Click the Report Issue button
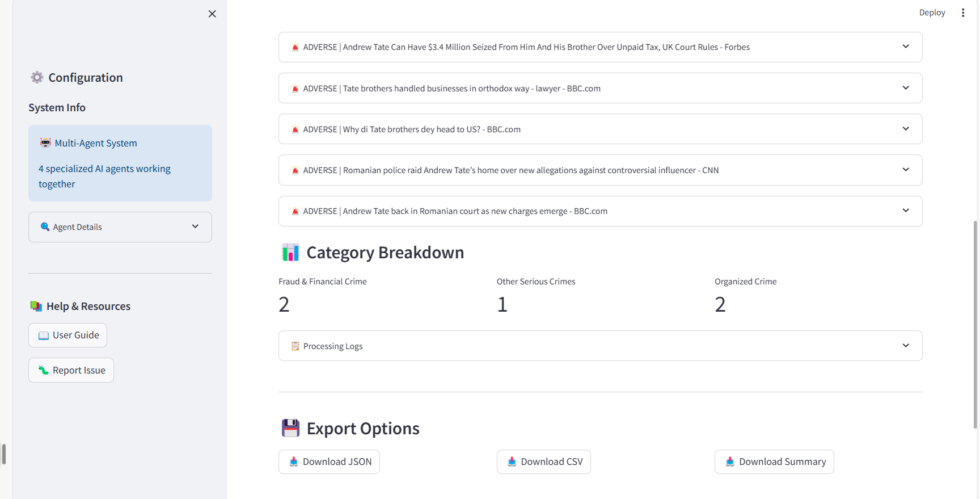This screenshot has width=980, height=499. click(x=71, y=370)
